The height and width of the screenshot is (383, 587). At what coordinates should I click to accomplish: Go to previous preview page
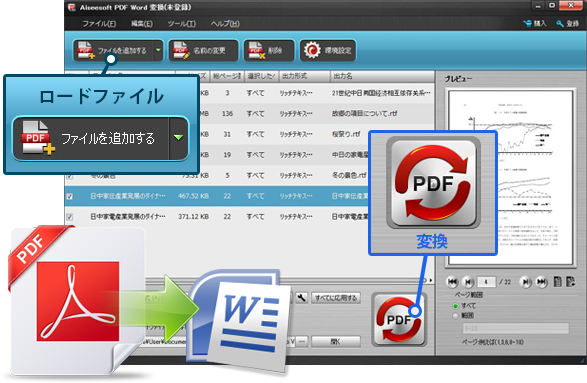(x=468, y=282)
